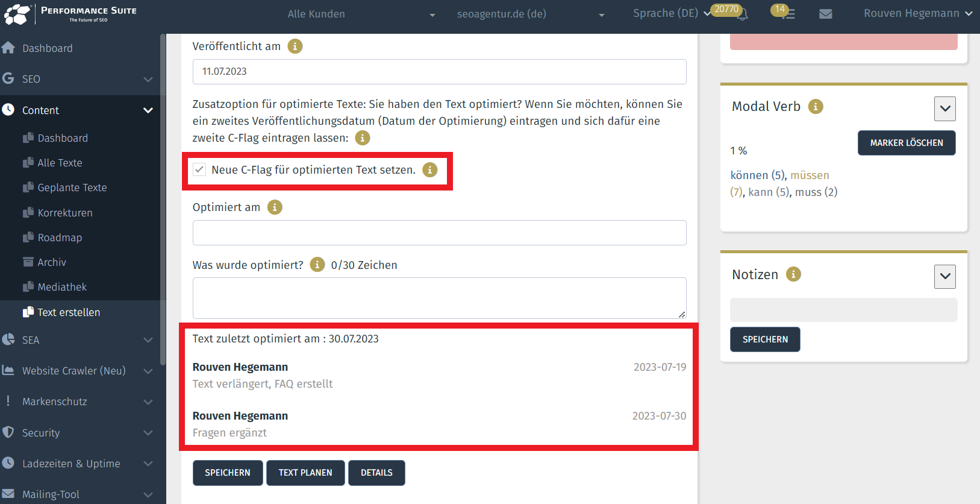This screenshot has width=980, height=504.
Task: Click the home icon next to Dashboard
Action: pos(8,48)
